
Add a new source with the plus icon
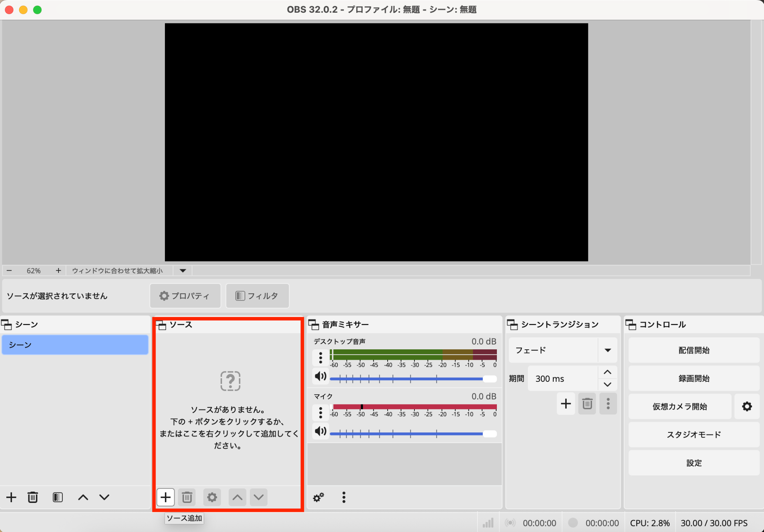tap(165, 497)
